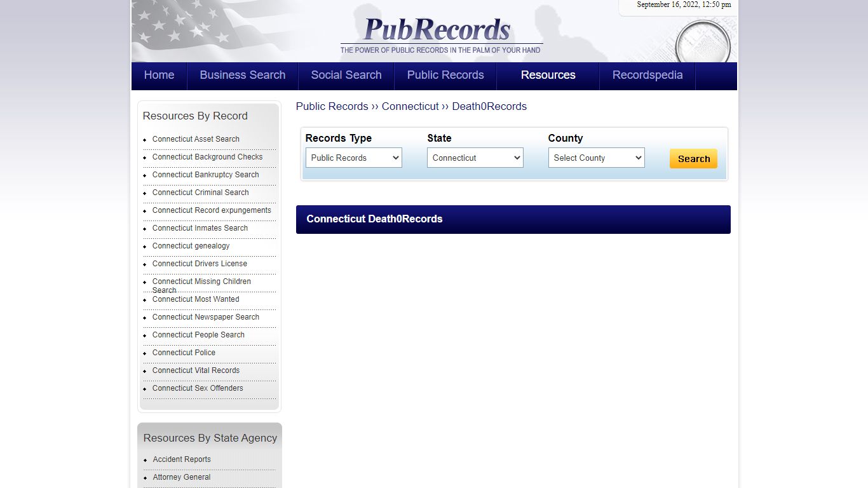Click the site tagline under the logo
Viewport: 868px width, 488px height.
[x=440, y=50]
